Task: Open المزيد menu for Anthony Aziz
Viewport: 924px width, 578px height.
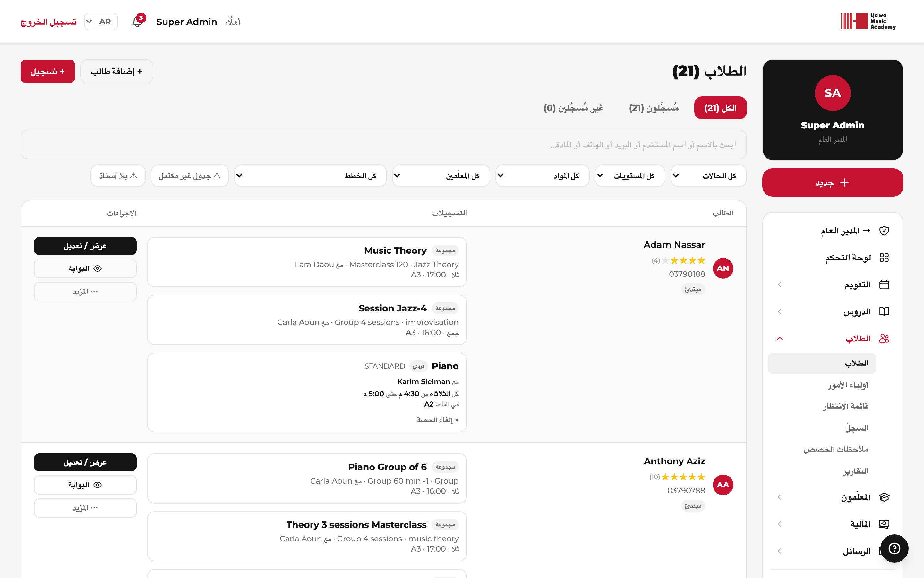Action: [85, 508]
